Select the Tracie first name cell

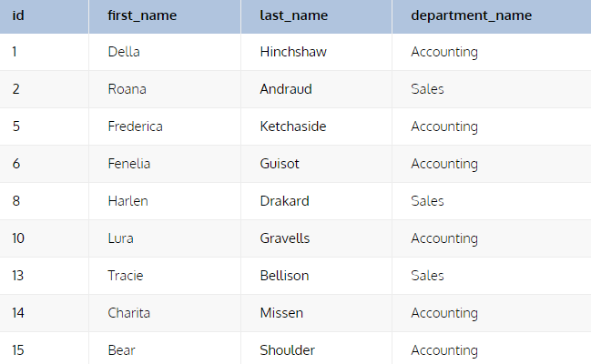coord(125,276)
